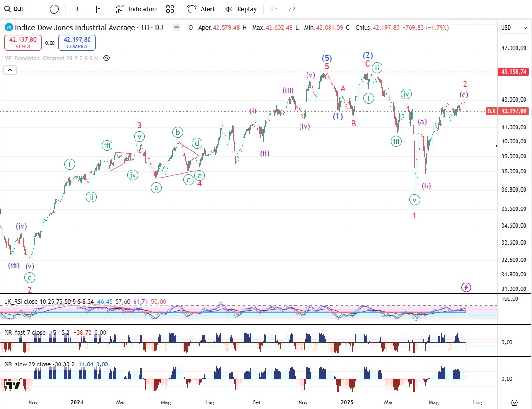This screenshot has height=409, width=532.
Task: Select the VF_Donchian_Channel indicator legend
Action: (51, 59)
